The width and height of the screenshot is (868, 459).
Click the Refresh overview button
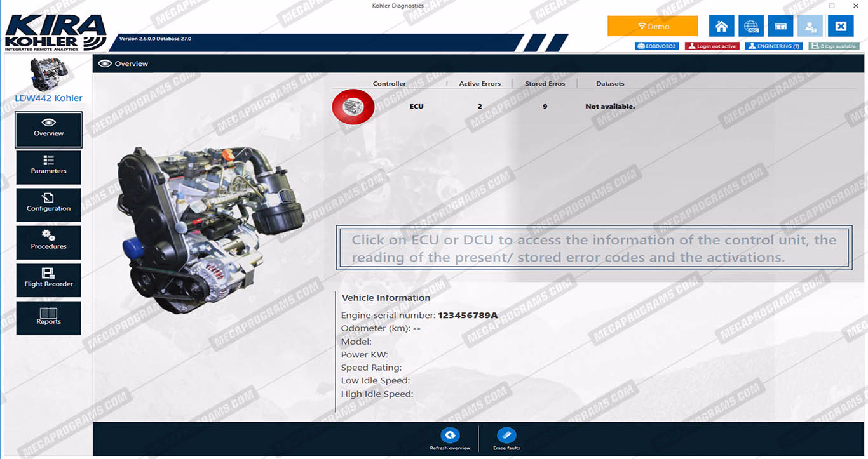point(450,439)
